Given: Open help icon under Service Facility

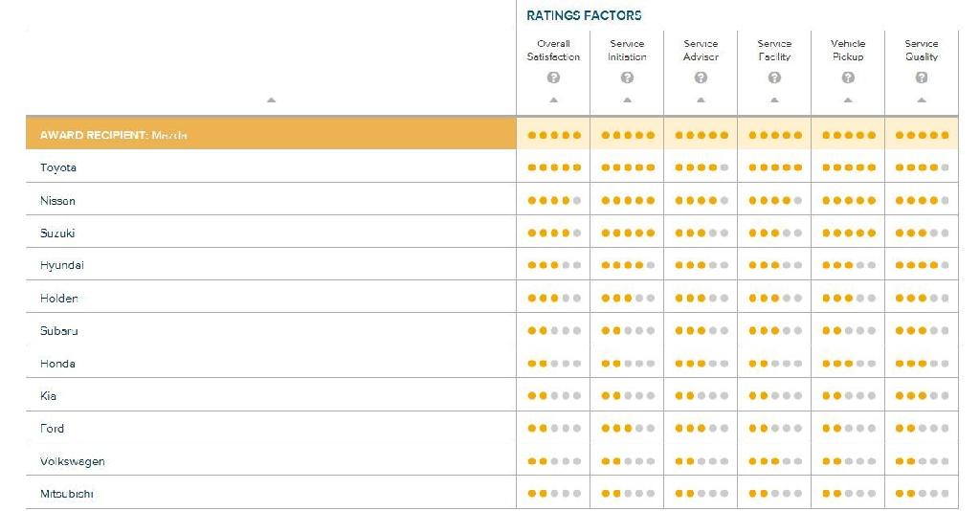Looking at the screenshot, I should [x=774, y=78].
